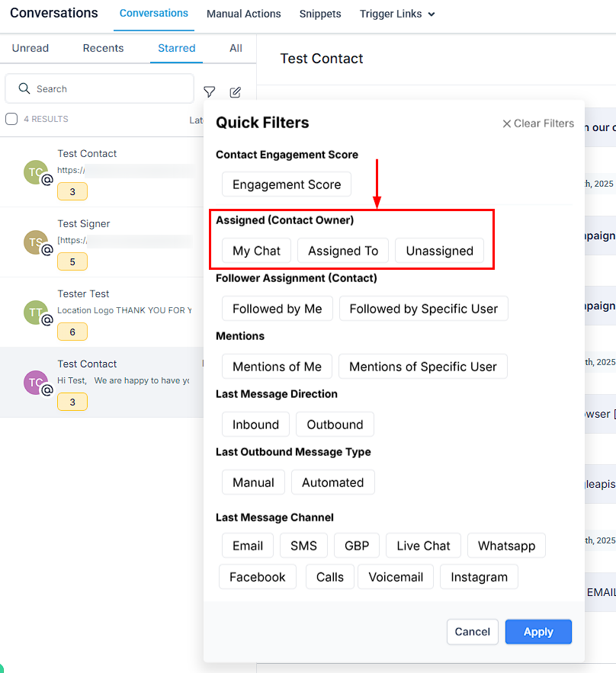Open Mentions of Specific User picker
Image resolution: width=616 pixels, height=673 pixels.
(x=423, y=367)
